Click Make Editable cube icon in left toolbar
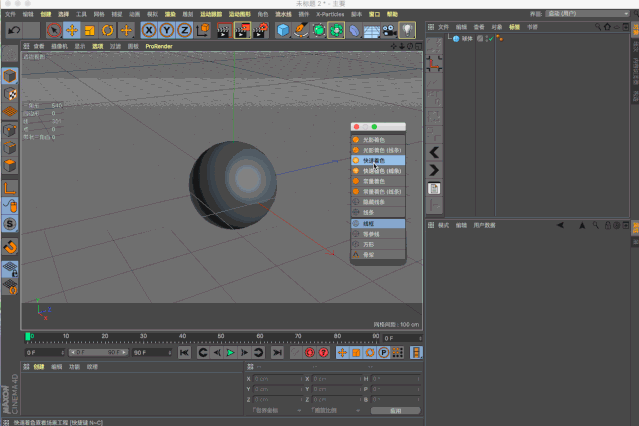 pos(10,76)
